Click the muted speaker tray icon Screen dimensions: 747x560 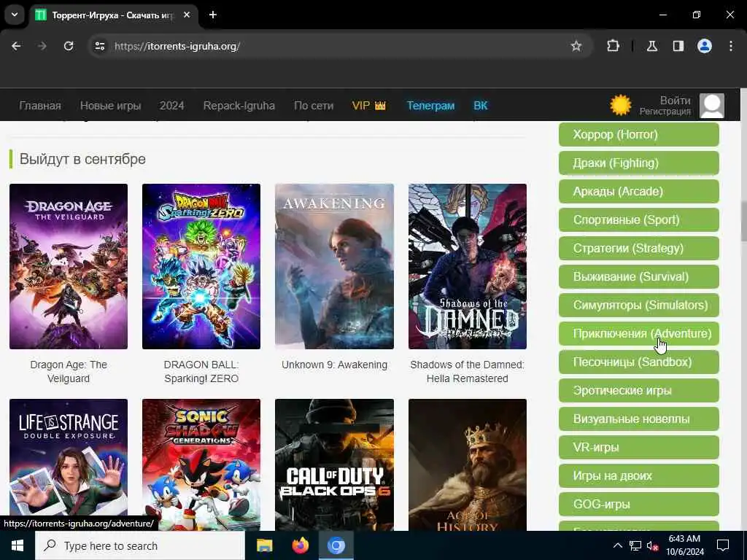[652, 545]
